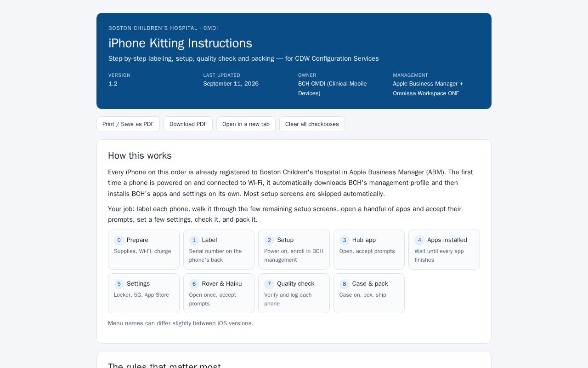The height and width of the screenshot is (368, 588).
Task: Click the note about menu names differing
Action: pos(181,323)
